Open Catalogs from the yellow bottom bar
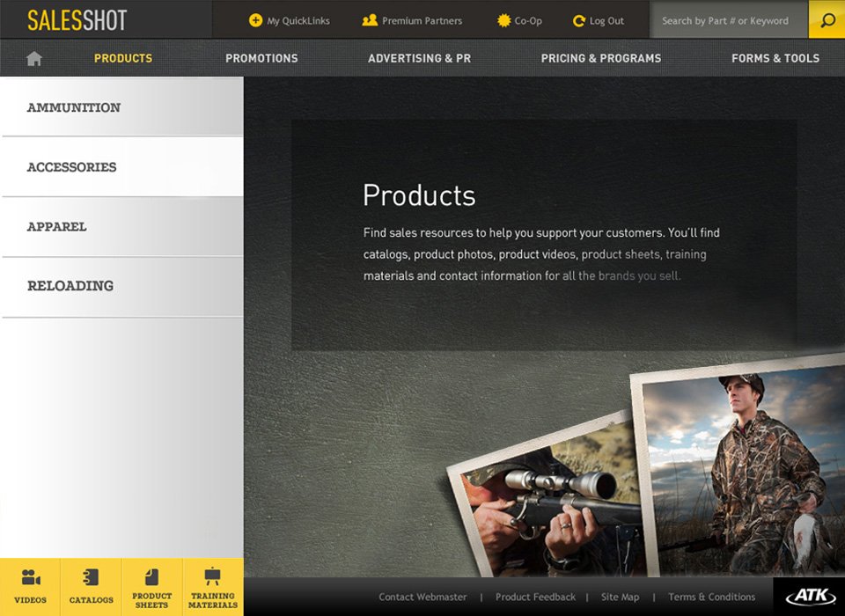This screenshot has width=845, height=616. click(x=91, y=587)
